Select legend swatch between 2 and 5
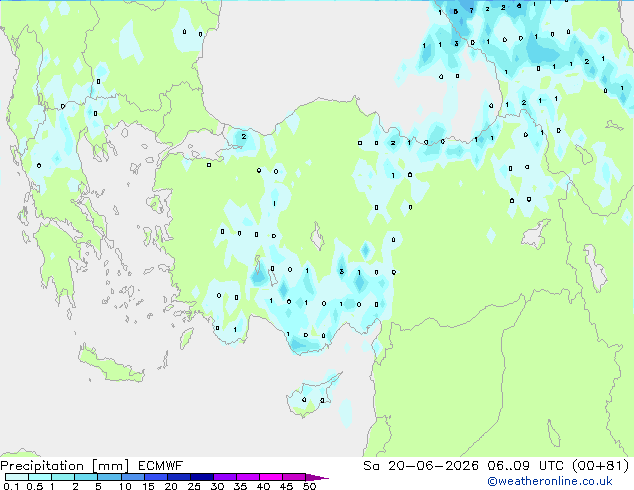This screenshot has height=490, width=634. pos(86,477)
